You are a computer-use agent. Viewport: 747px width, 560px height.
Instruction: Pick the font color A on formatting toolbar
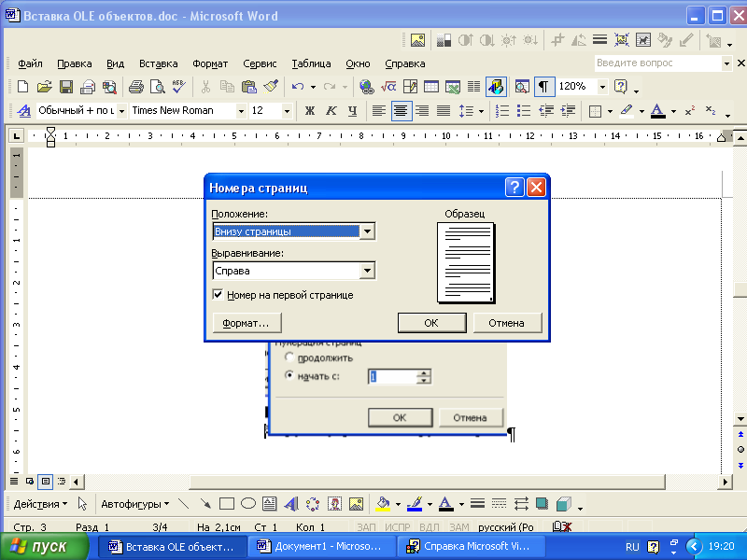coord(657,111)
